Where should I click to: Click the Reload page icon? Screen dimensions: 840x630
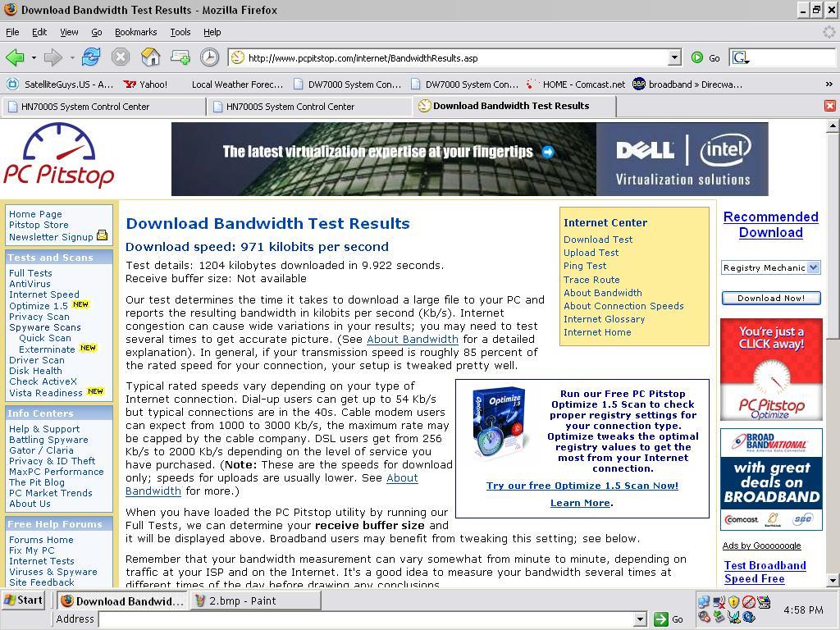(x=90, y=57)
